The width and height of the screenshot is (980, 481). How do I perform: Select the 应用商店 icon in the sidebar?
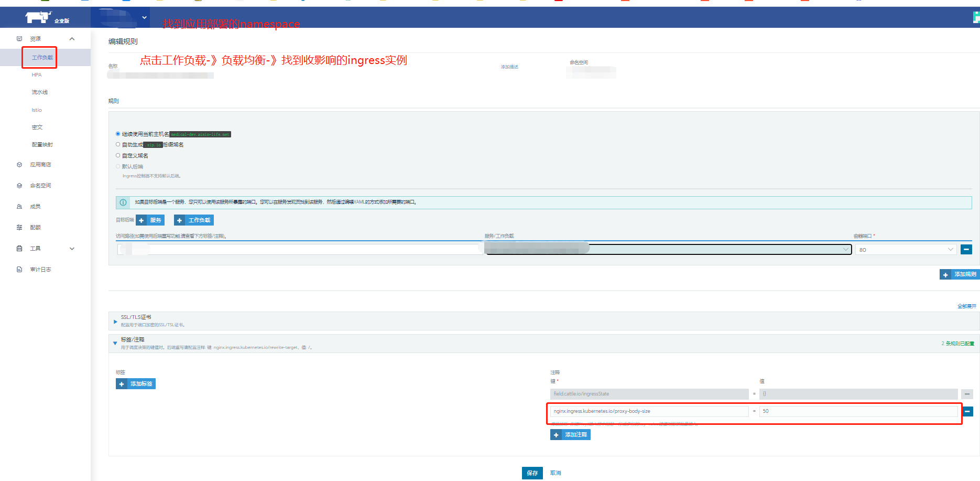[19, 164]
